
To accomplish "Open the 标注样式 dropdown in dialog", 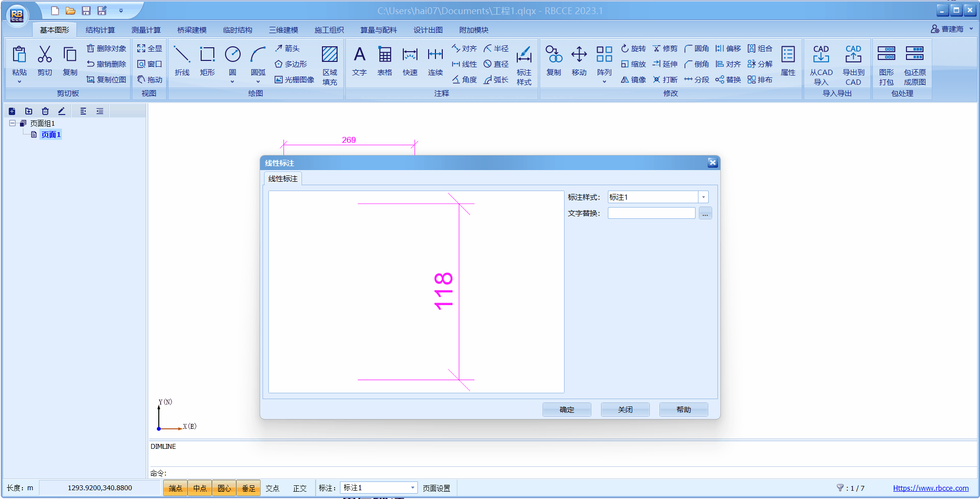I will pyautogui.click(x=703, y=197).
